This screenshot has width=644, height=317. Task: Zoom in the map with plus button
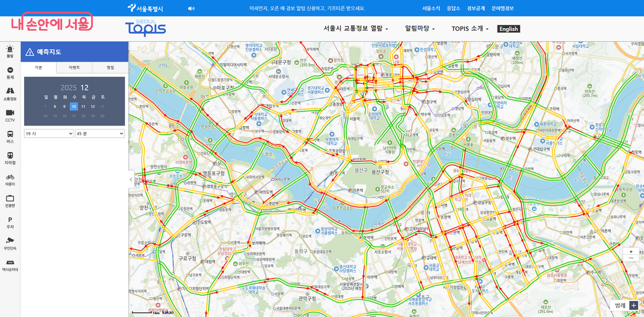[631, 251]
